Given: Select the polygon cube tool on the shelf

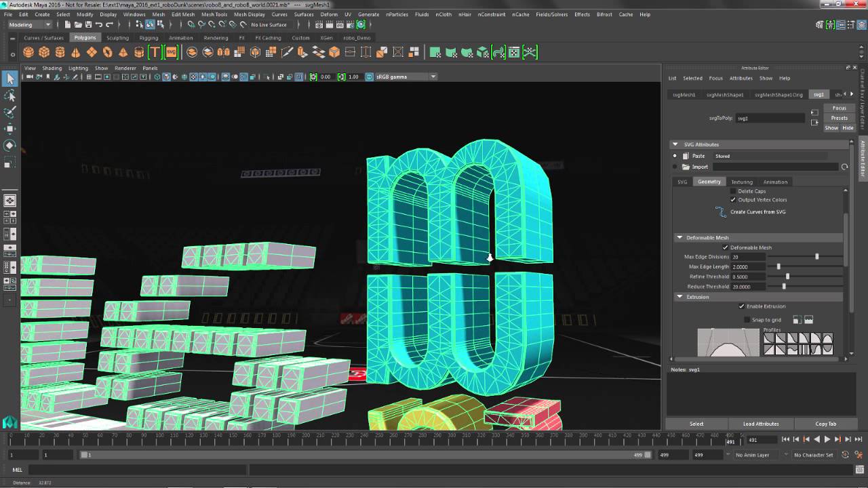Looking at the screenshot, I should pyautogui.click(x=44, y=52).
